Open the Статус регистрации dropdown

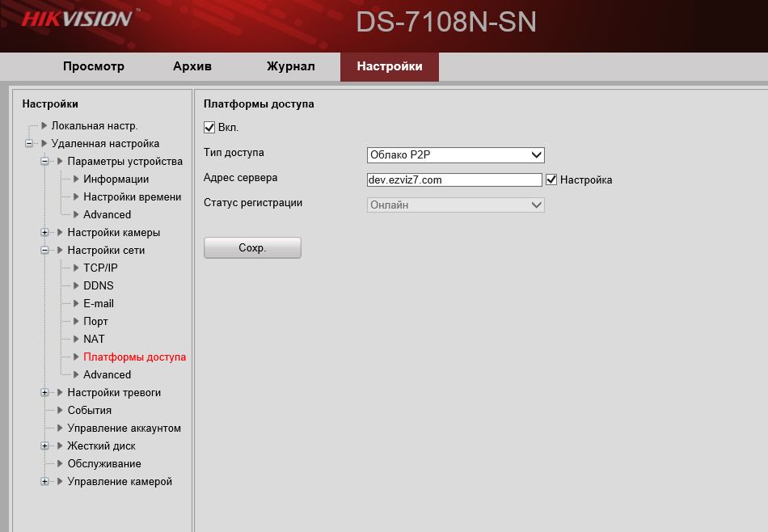coord(455,205)
